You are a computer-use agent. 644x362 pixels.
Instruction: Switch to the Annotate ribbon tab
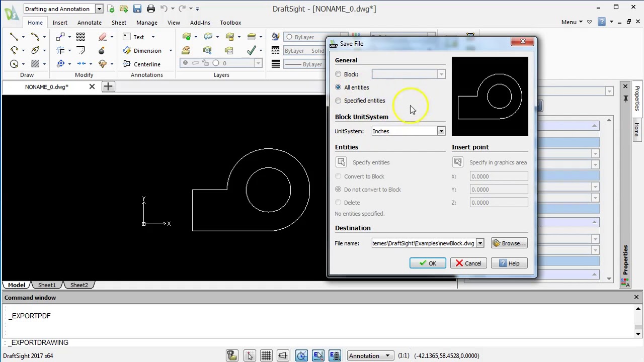click(89, 23)
